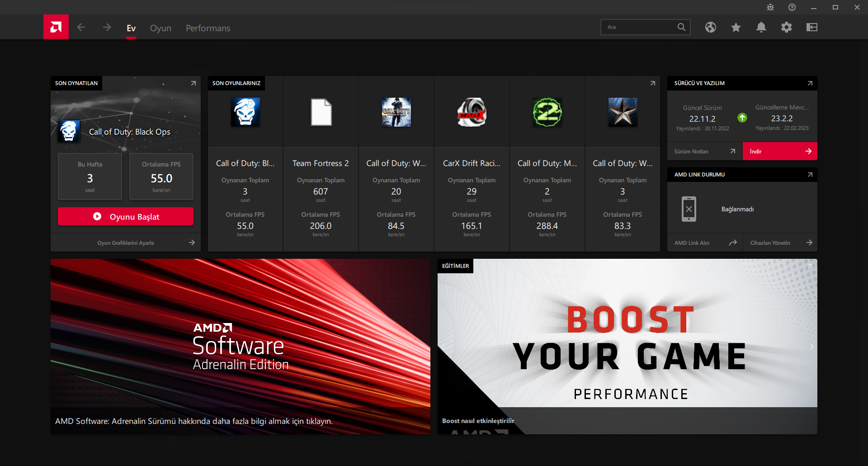Go forward with the right arrow

pos(107,27)
